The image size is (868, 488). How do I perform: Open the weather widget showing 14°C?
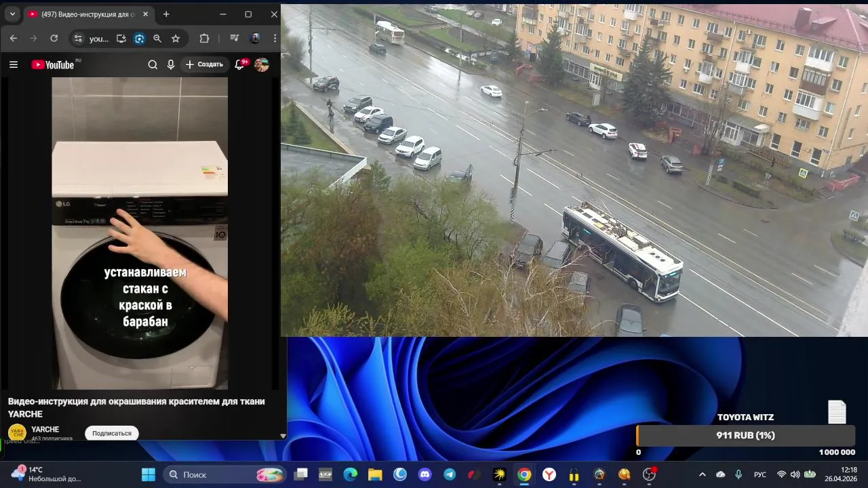tap(46, 474)
